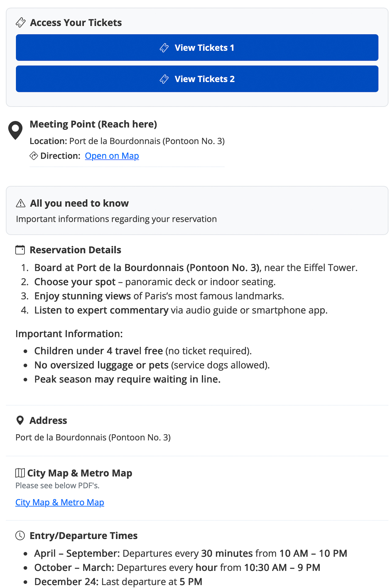Select the Reservation Details heading
The image size is (392, 588).
click(75, 250)
